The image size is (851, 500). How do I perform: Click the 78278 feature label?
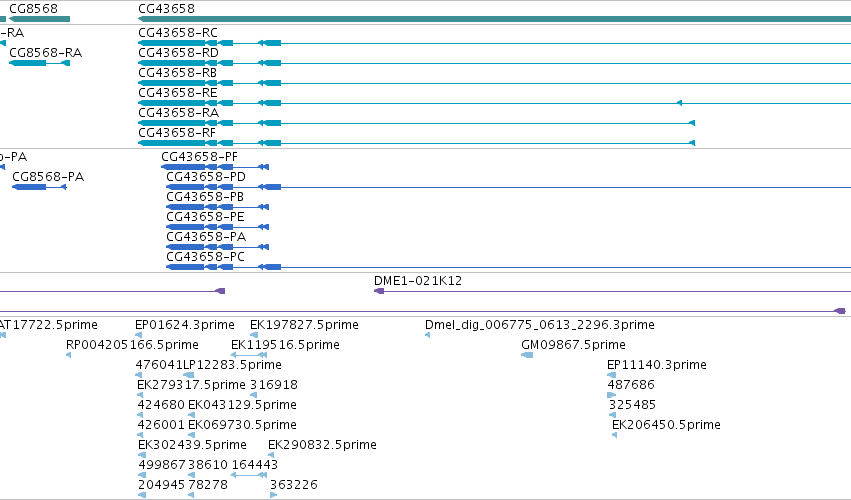click(208, 485)
